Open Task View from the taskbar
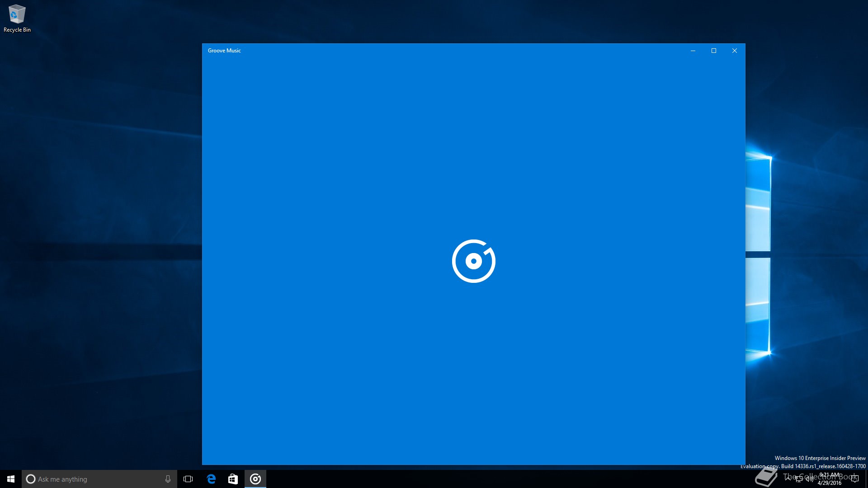This screenshot has height=488, width=868. (x=188, y=479)
